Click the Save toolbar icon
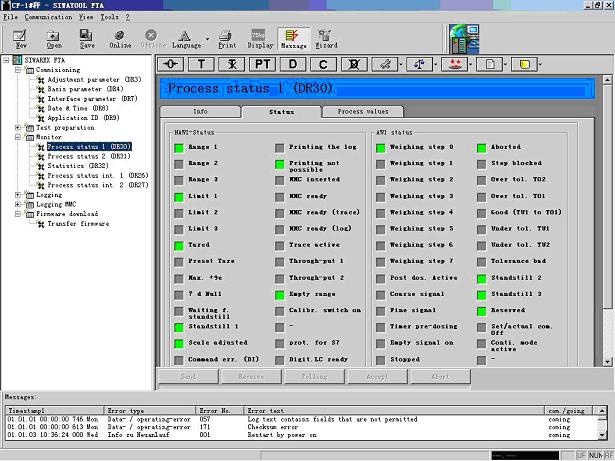The image size is (615, 461). coord(87,39)
